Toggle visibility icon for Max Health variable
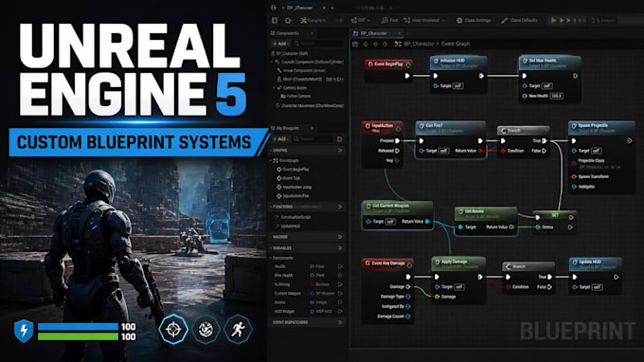 (x=340, y=276)
